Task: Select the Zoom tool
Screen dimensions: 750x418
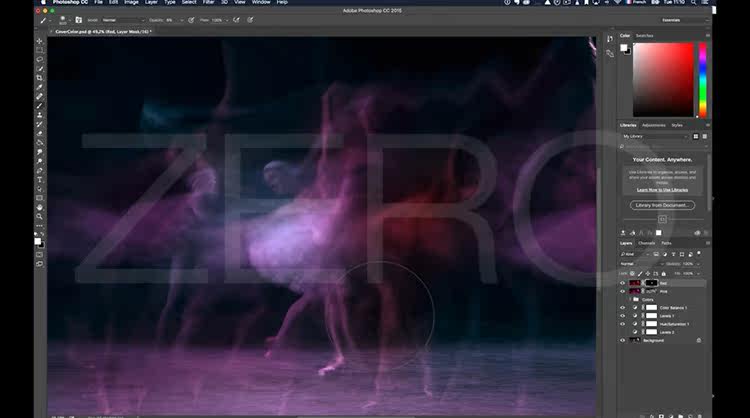Action: click(x=39, y=217)
